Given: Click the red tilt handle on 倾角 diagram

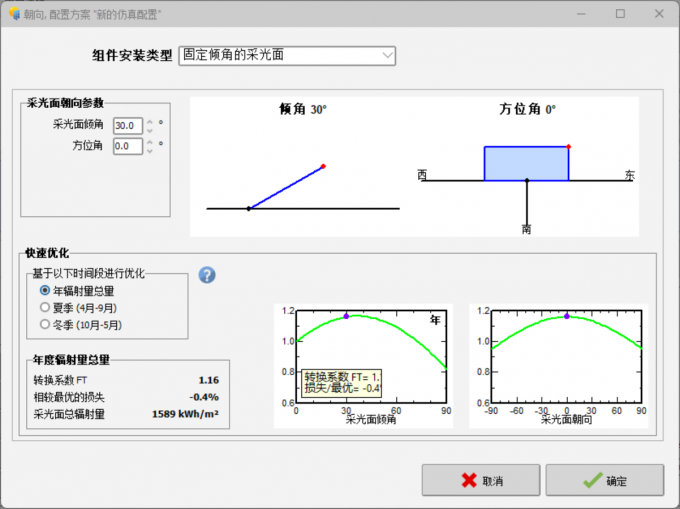Looking at the screenshot, I should (323, 166).
